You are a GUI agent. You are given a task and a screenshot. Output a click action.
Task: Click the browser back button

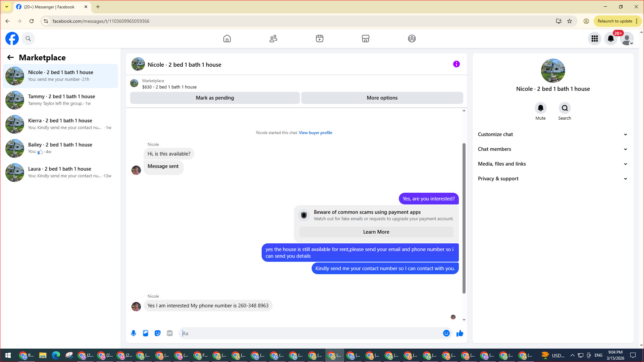point(7,21)
